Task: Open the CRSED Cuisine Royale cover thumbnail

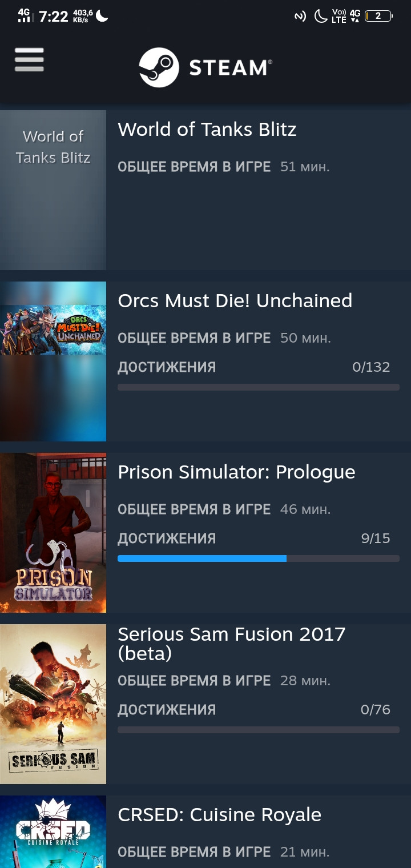Action: click(53, 831)
